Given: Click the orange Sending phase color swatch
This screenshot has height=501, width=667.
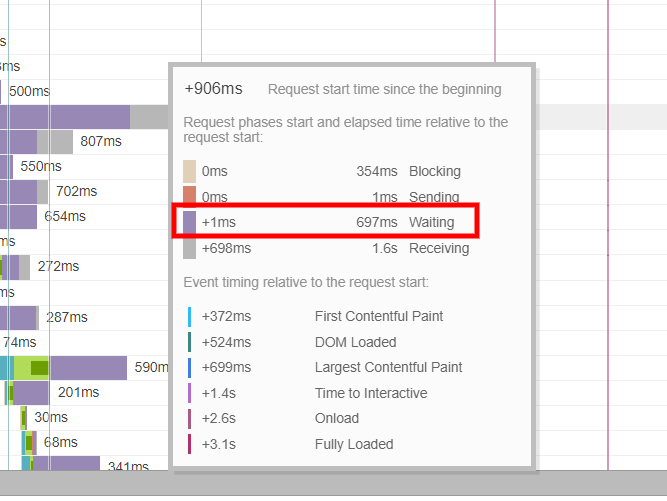Looking at the screenshot, I should coord(190,196).
